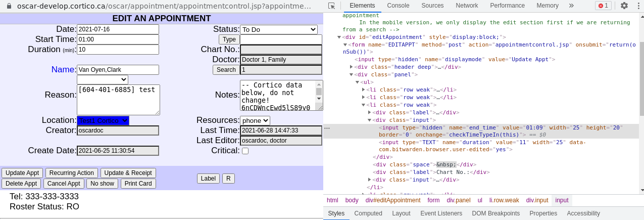Click the red error count badge

tap(603, 6)
